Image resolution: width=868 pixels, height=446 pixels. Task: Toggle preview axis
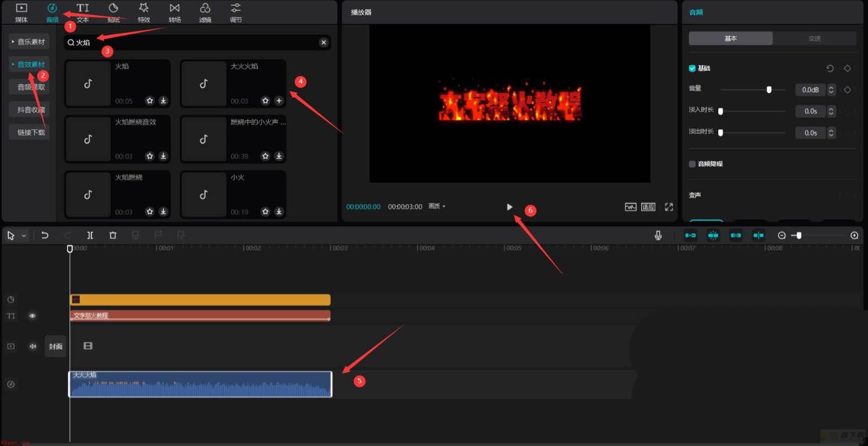758,235
